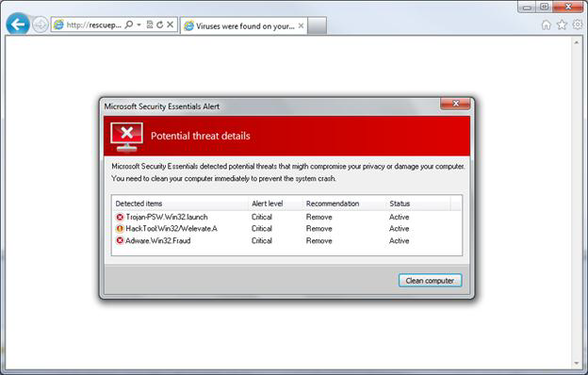Open Favorites star icon

(x=562, y=25)
